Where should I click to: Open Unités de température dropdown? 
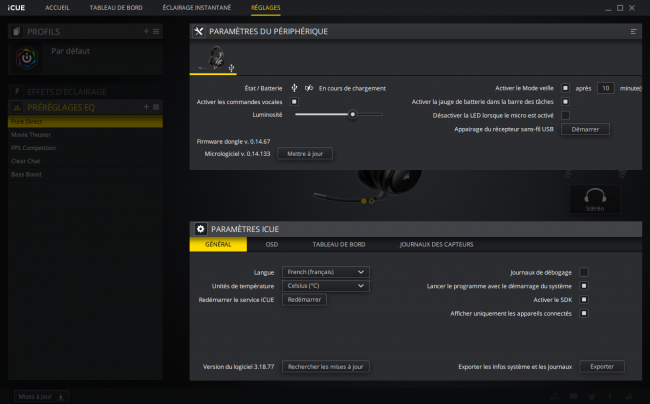click(326, 286)
